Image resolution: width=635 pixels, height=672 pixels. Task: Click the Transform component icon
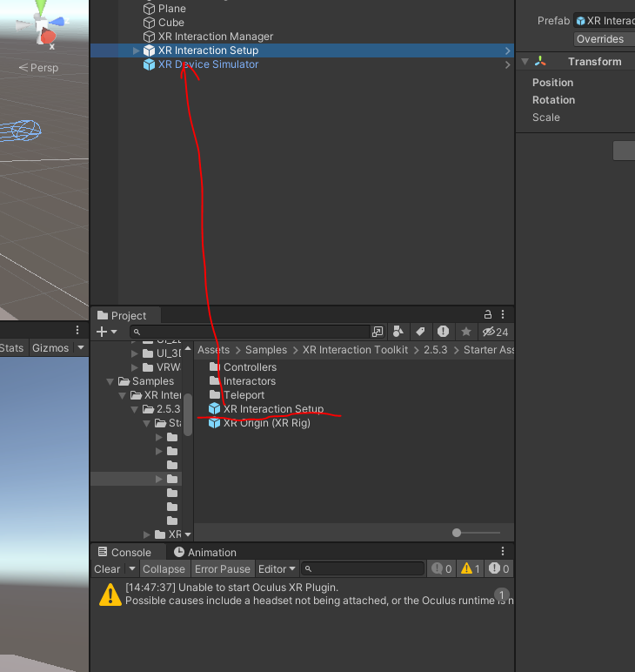coord(540,62)
